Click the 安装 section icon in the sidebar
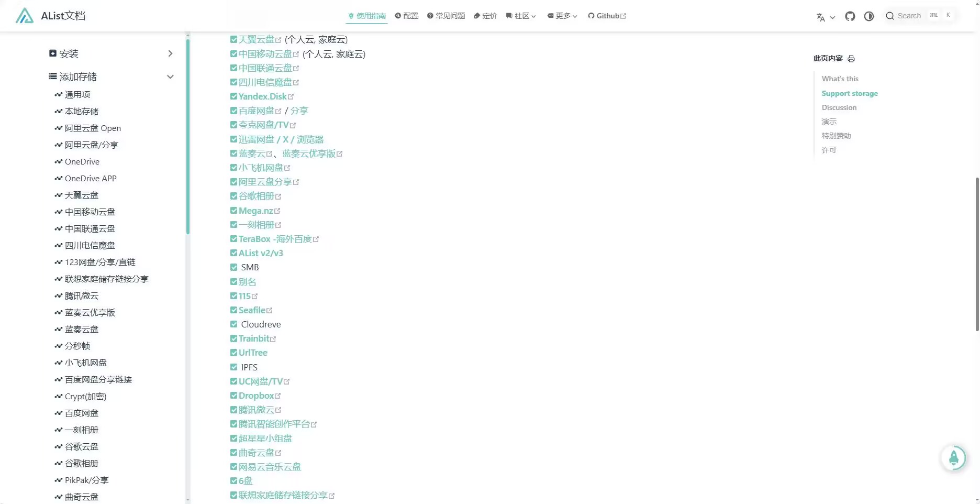 pyautogui.click(x=52, y=53)
